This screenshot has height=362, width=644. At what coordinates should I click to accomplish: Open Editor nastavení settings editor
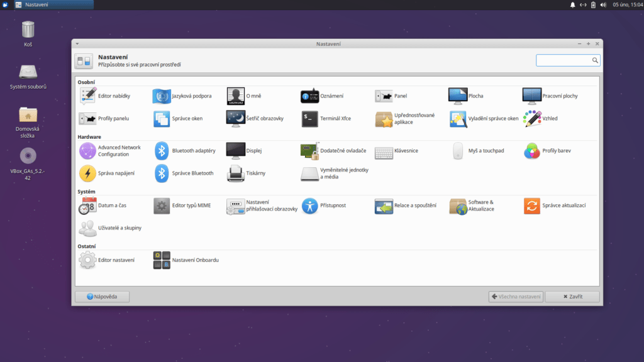(x=107, y=260)
